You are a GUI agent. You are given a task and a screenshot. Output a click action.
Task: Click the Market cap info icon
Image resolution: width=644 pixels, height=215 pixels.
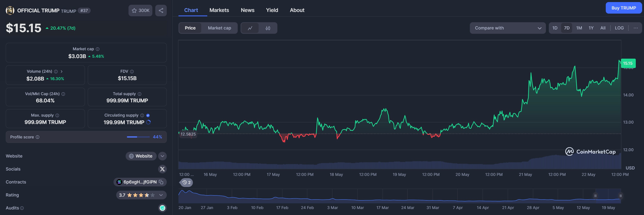point(97,49)
